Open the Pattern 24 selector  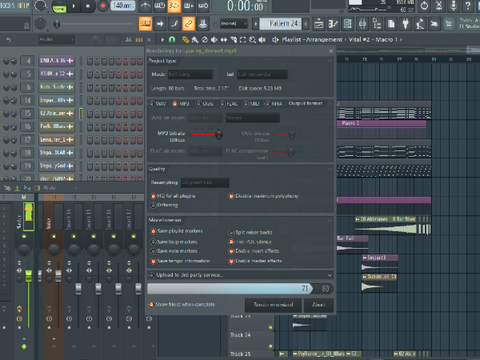click(280, 24)
